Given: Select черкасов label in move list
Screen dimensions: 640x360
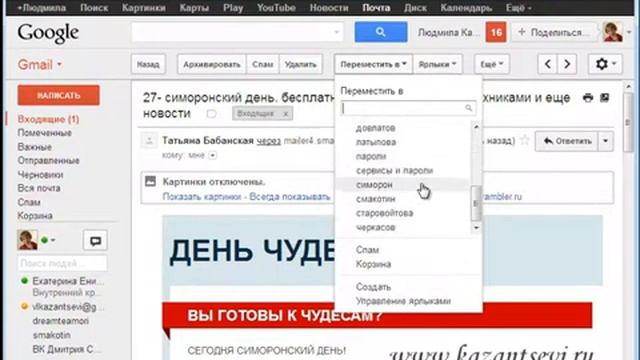Looking at the screenshot, I should tap(376, 227).
